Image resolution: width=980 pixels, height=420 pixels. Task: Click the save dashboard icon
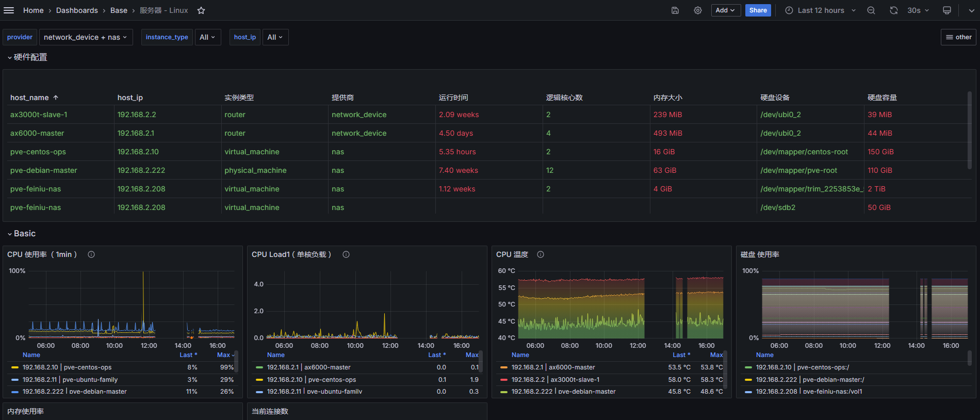pyautogui.click(x=675, y=10)
